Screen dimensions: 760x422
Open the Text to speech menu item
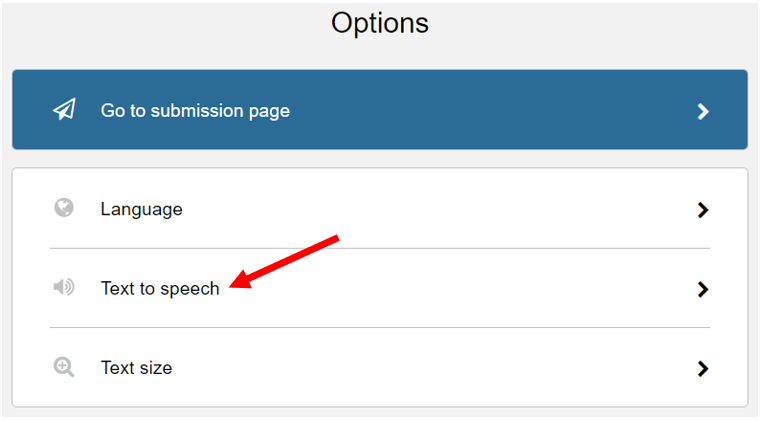click(x=380, y=288)
